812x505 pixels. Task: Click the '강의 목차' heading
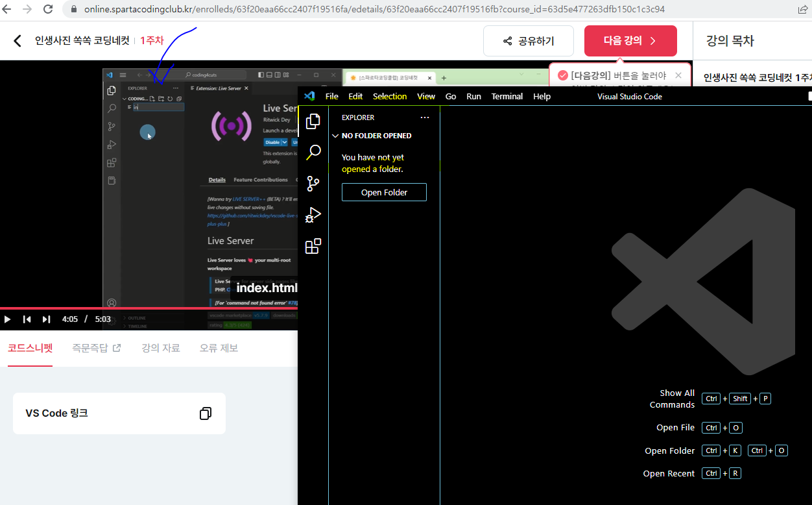pos(730,41)
